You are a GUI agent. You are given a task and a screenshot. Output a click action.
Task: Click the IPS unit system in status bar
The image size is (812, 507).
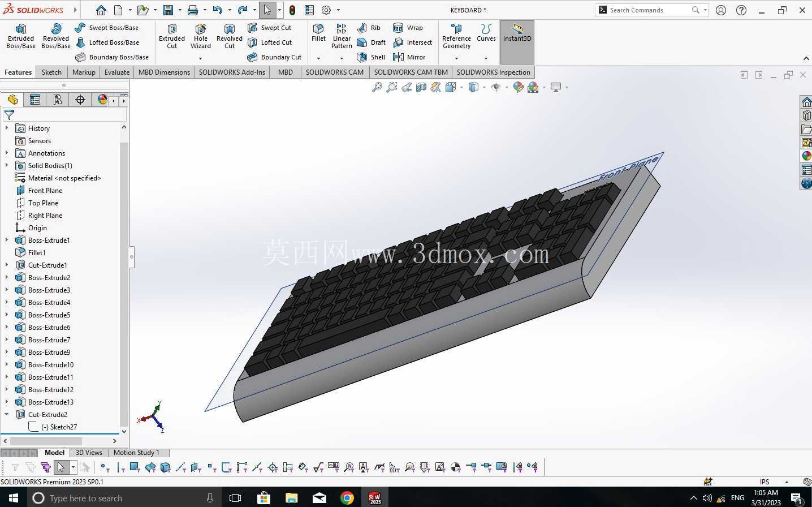(765, 482)
